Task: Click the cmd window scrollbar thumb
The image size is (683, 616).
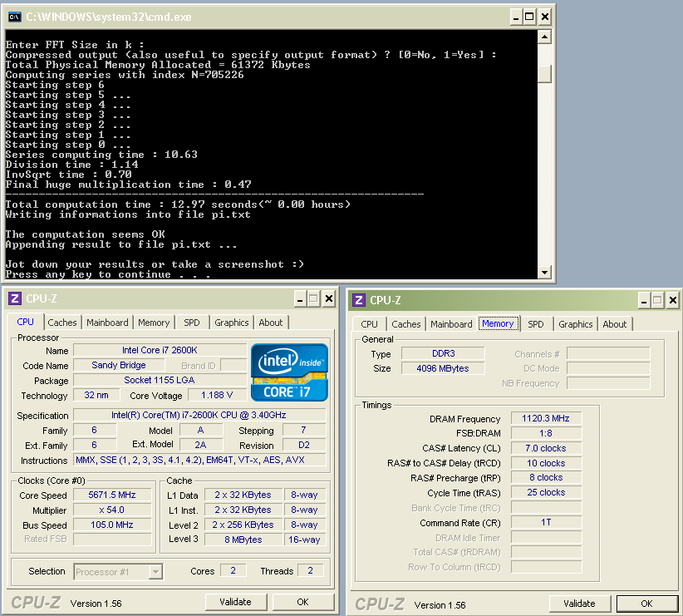Action: click(x=544, y=74)
